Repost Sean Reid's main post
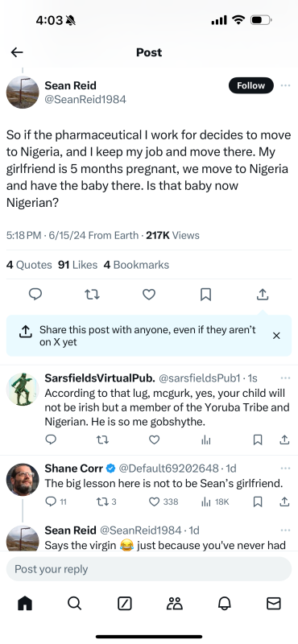298x644 pixels. pyautogui.click(x=92, y=295)
